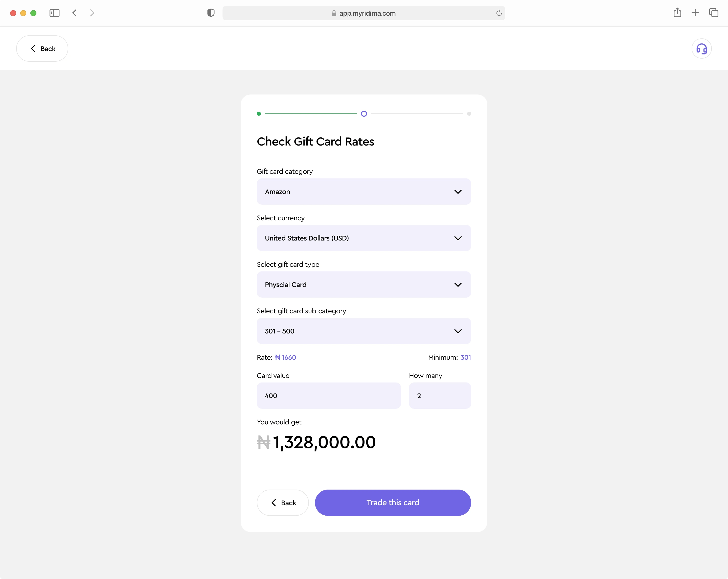Viewport: 728px width, 579px height.
Task: Open the privacy shield report
Action: [211, 13]
